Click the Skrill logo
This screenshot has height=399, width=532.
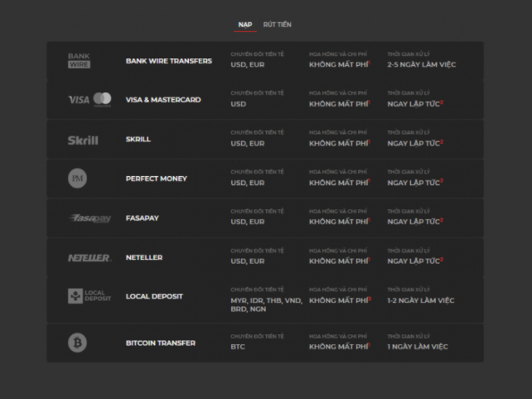tap(82, 140)
